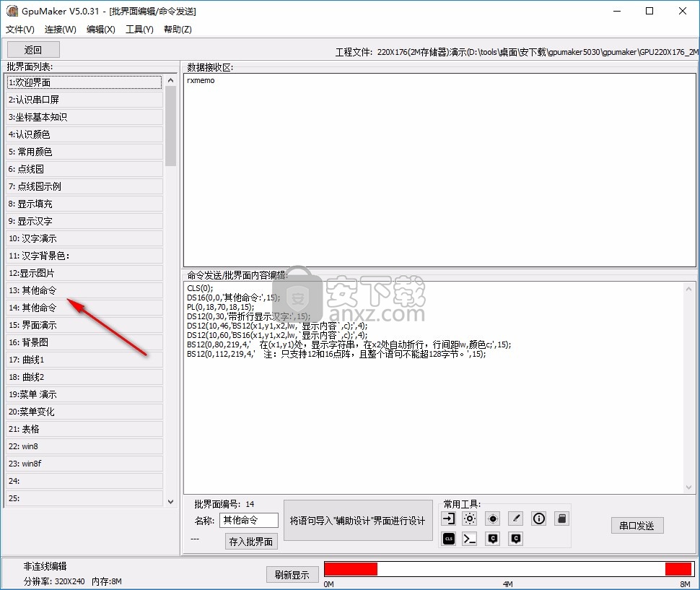Select list item 6: 点线园
The height and width of the screenshot is (590, 700).
pos(85,169)
